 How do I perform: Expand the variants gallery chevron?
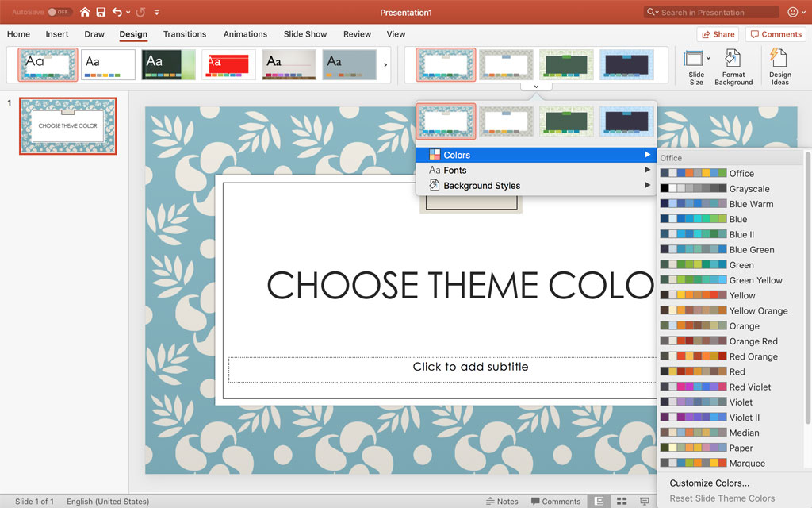[537, 86]
